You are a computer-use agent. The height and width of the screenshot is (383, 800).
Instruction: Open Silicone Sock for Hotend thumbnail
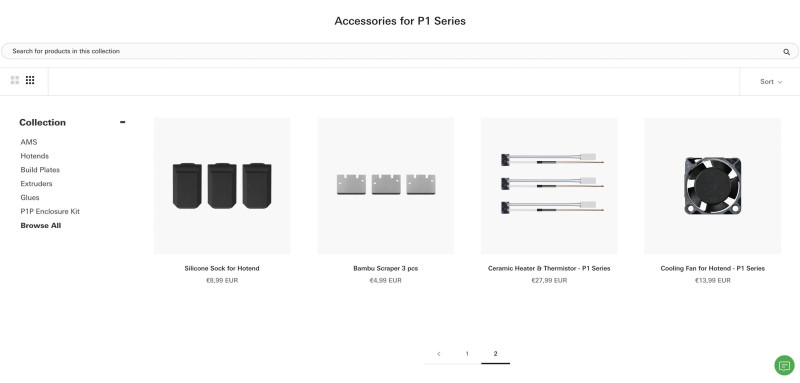click(x=222, y=186)
